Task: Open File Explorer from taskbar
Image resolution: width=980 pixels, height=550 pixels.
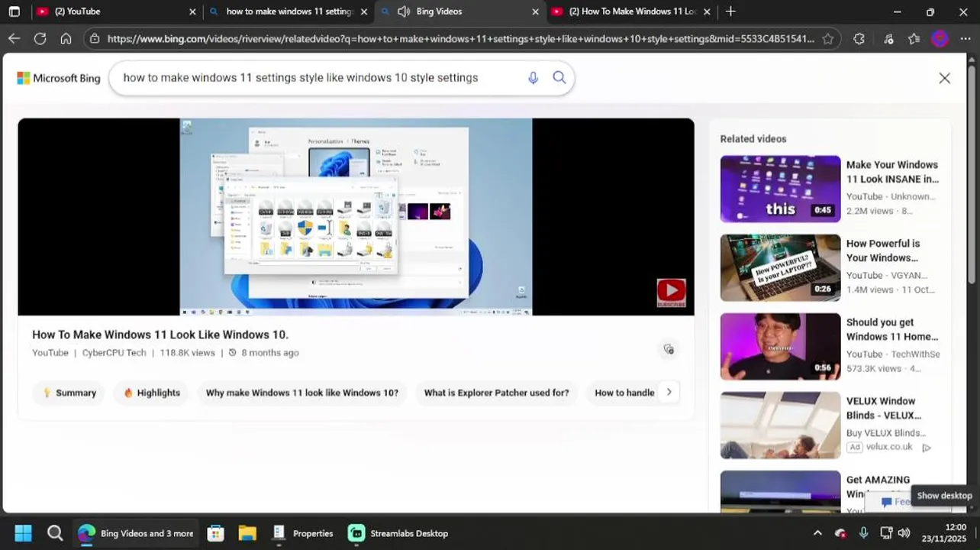Action: (247, 533)
